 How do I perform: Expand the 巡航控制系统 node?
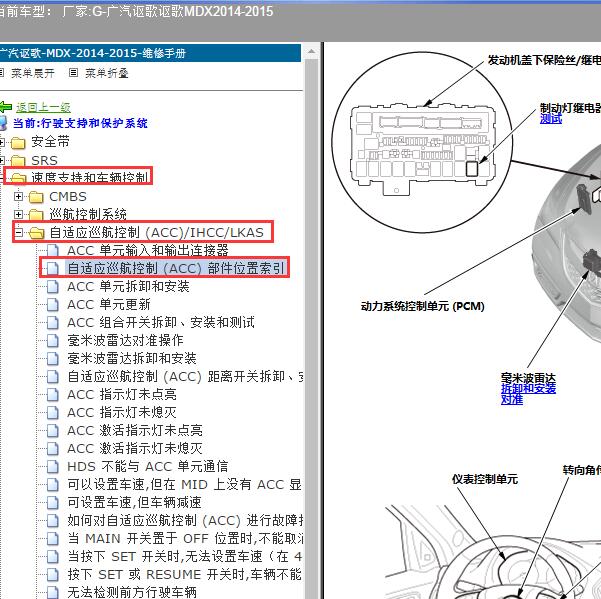tap(18, 214)
